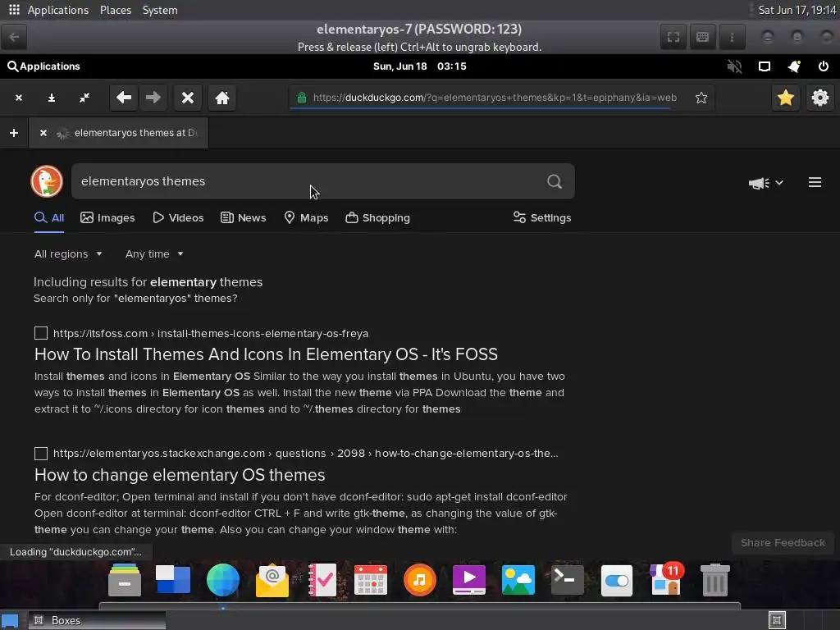840x630 pixels.
Task: Open host Applications menu
Action: pyautogui.click(x=58, y=10)
